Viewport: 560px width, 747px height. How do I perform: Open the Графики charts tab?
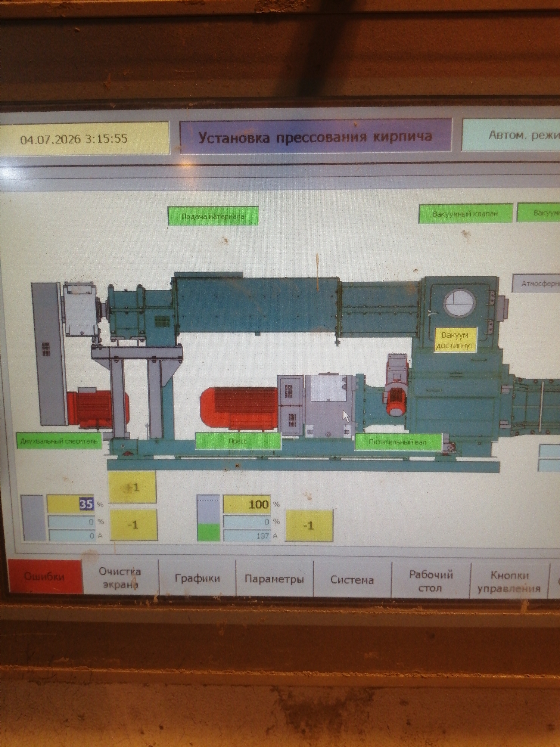coord(197,578)
